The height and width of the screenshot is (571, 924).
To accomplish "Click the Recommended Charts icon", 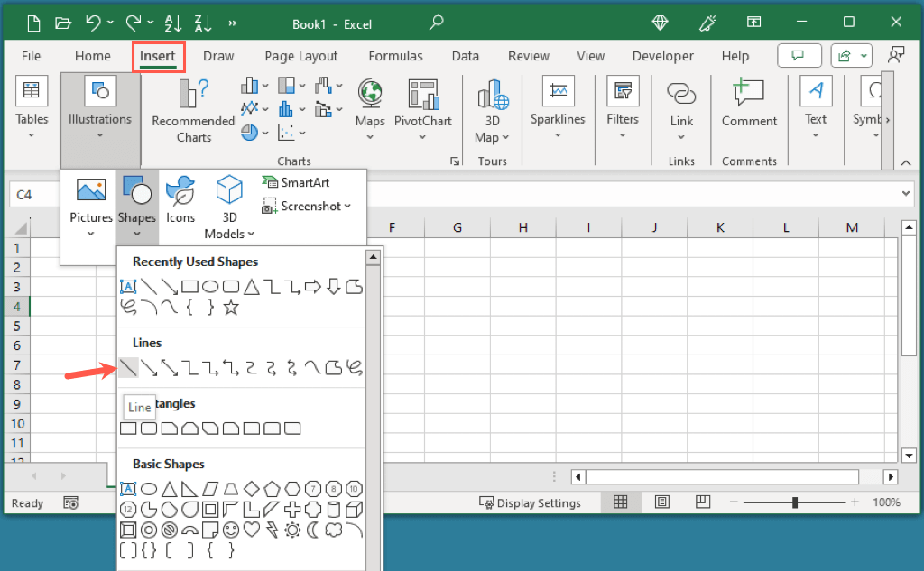I will pyautogui.click(x=193, y=96).
